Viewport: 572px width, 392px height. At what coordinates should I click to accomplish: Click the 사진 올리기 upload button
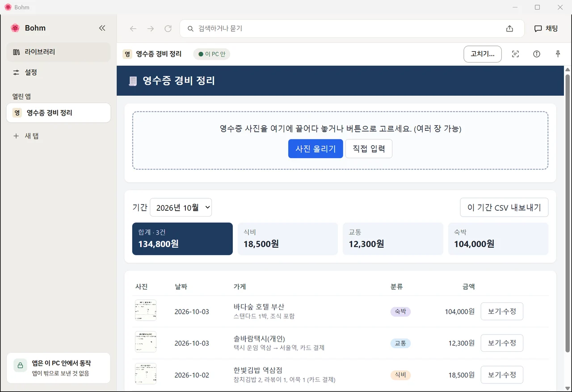click(315, 149)
